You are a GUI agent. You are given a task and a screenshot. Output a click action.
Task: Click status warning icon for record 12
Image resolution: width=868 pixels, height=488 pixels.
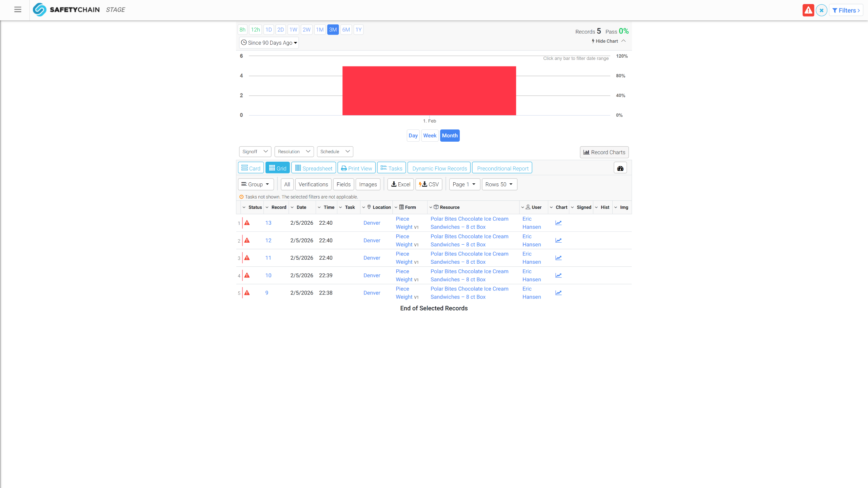[247, 241]
